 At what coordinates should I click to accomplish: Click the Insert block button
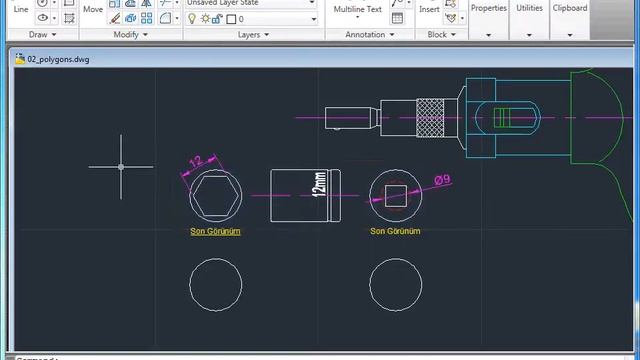(x=429, y=9)
